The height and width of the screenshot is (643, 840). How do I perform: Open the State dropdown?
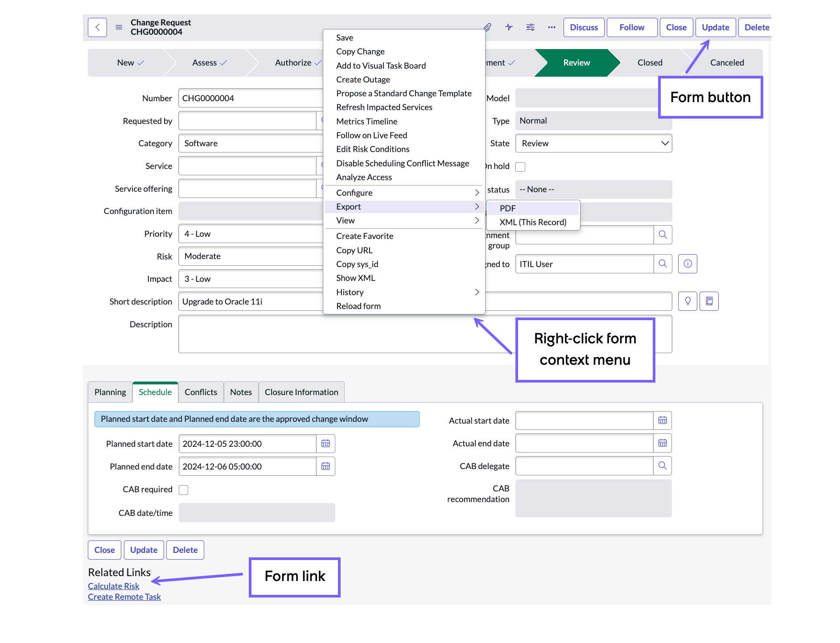point(593,143)
